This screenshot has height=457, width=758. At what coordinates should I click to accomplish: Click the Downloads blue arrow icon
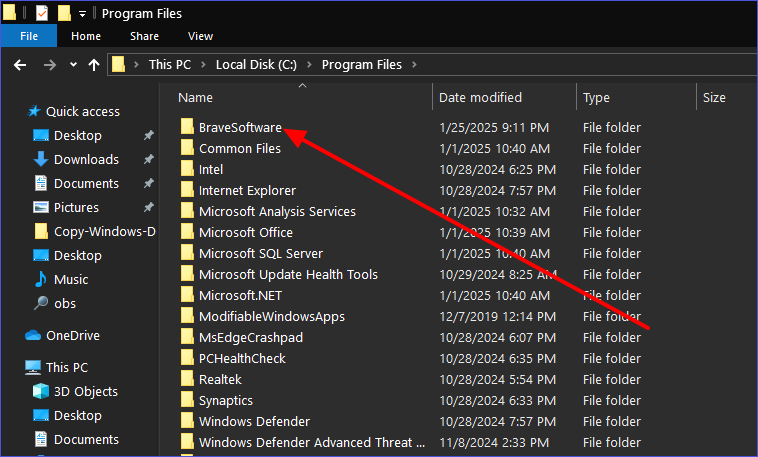(41, 159)
